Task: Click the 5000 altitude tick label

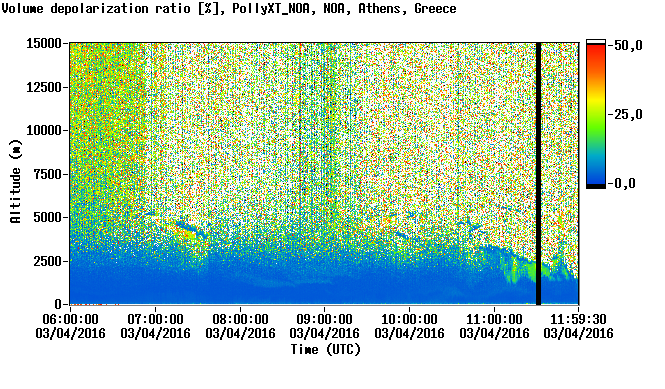Action: point(48,218)
